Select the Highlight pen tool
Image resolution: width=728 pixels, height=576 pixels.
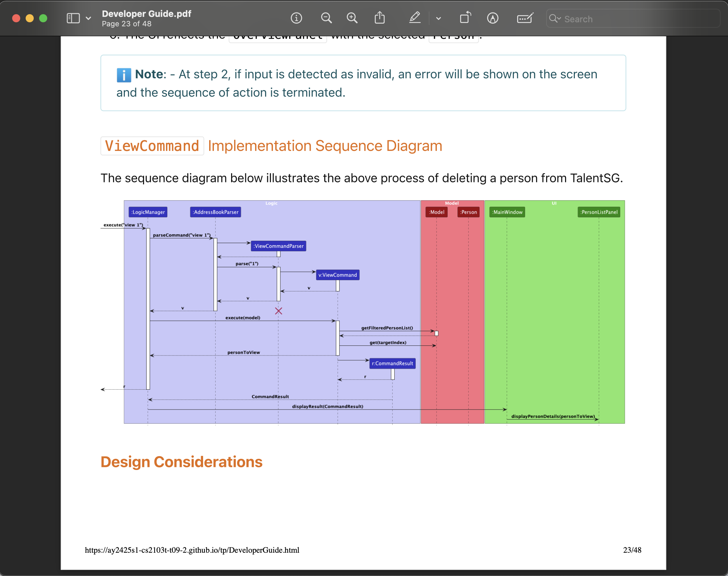(x=415, y=18)
